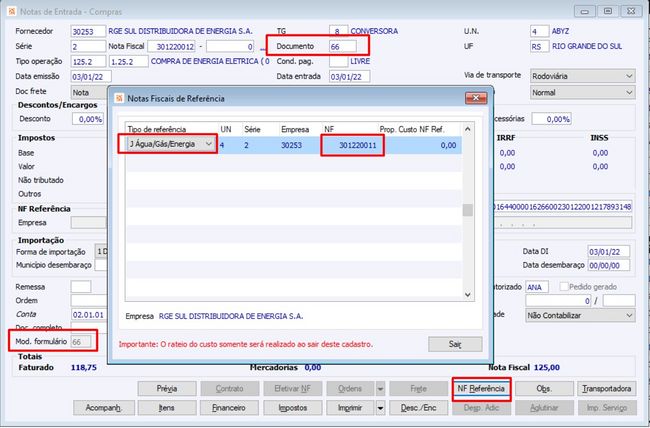This screenshot has height=428, width=650.
Task: Click the Tipo operação field 125.2
Action: coord(88,61)
